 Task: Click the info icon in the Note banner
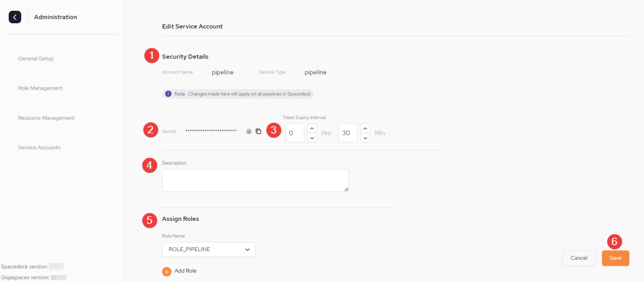[x=168, y=94]
